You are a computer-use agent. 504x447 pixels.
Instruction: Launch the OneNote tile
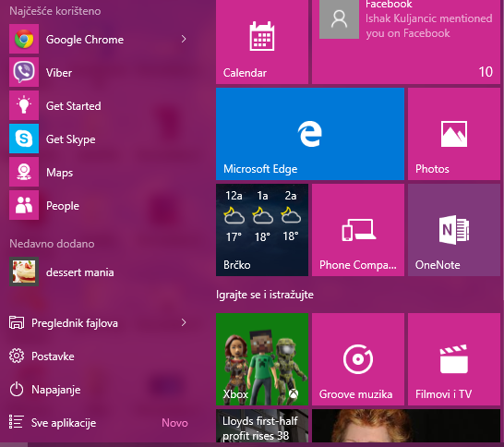pos(454,230)
